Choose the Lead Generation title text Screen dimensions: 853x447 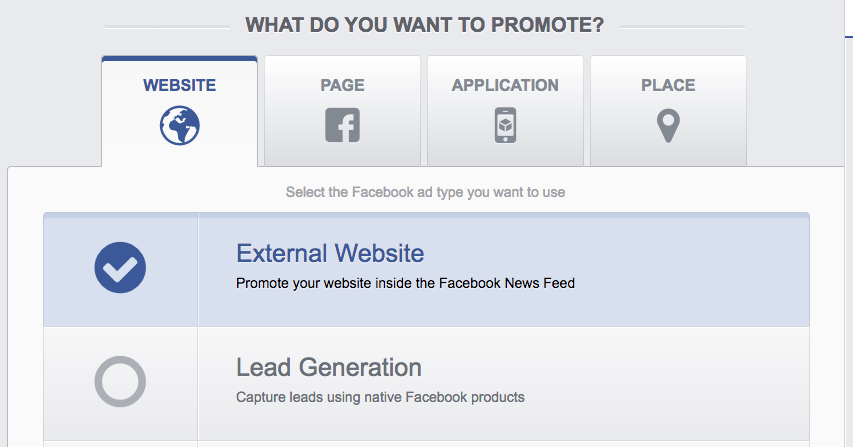click(x=328, y=367)
